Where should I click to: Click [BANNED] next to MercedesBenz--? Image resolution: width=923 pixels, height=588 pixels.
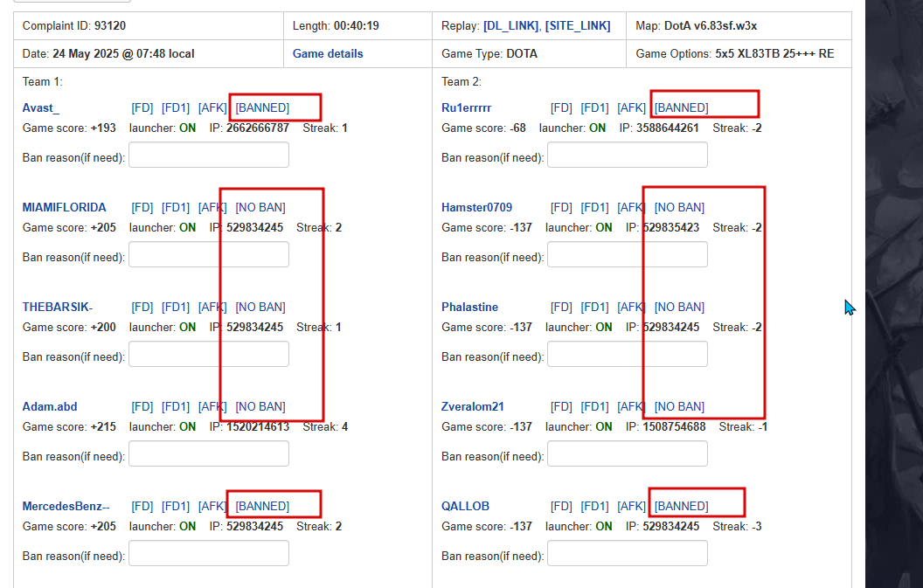click(262, 506)
